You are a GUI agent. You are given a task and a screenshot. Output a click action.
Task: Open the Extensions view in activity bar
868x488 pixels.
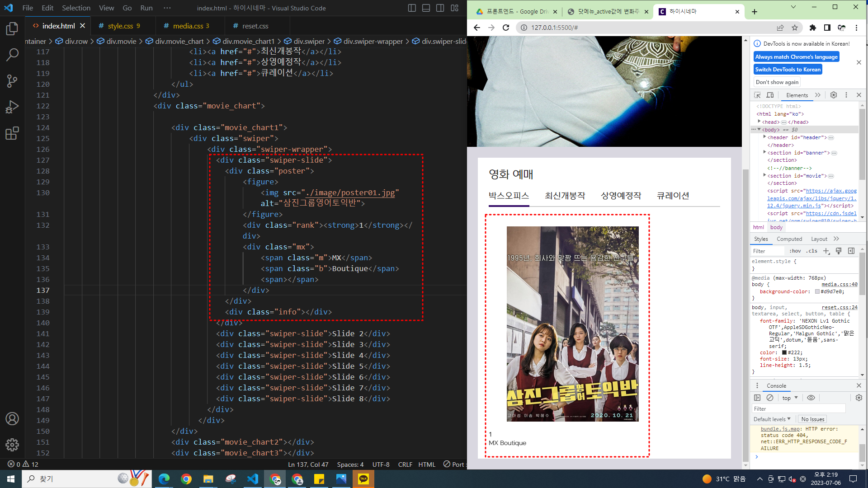coord(12,133)
